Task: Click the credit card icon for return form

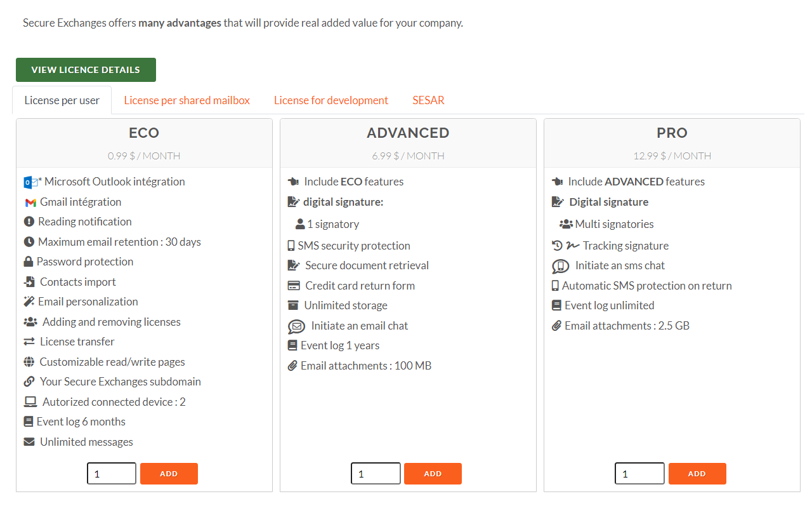Action: pos(293,286)
